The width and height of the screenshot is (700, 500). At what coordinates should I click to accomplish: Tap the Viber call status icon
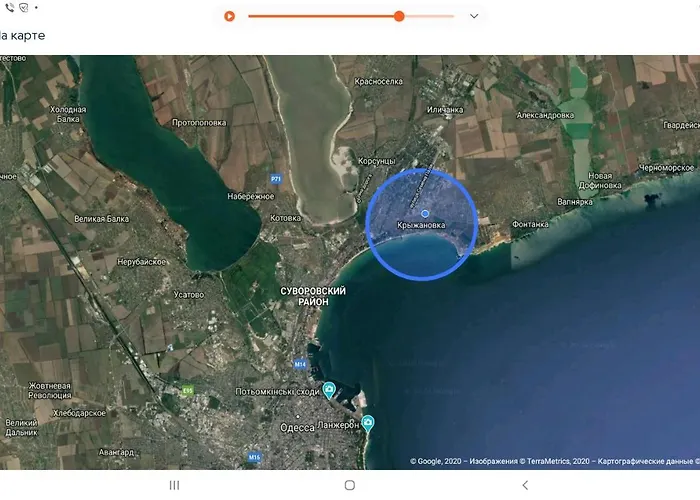click(9, 7)
